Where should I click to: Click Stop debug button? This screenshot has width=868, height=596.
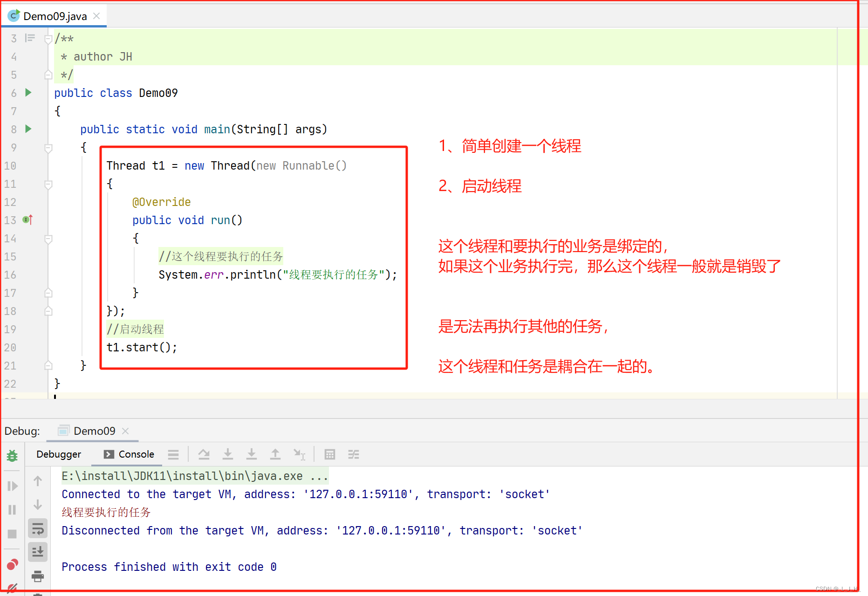(12, 534)
